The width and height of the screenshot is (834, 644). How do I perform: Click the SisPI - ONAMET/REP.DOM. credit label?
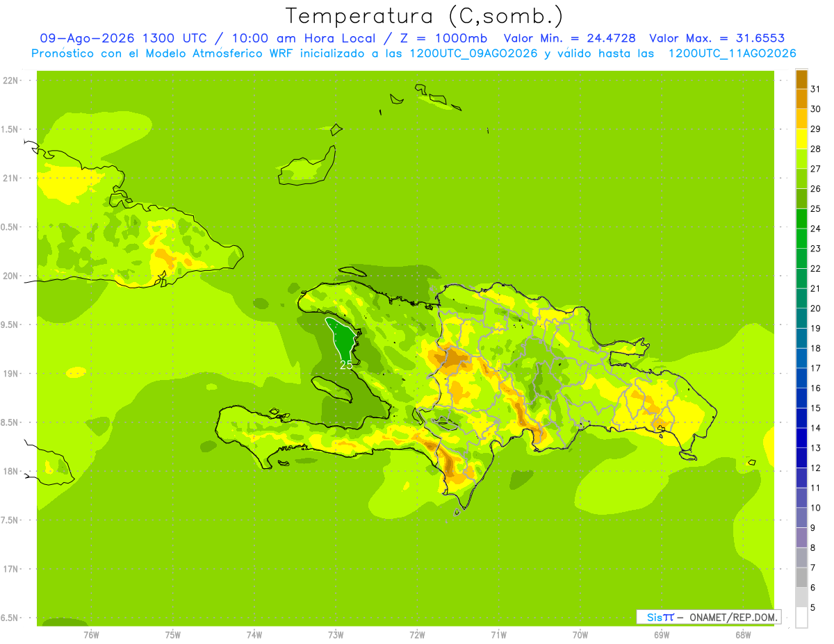pyautogui.click(x=709, y=617)
